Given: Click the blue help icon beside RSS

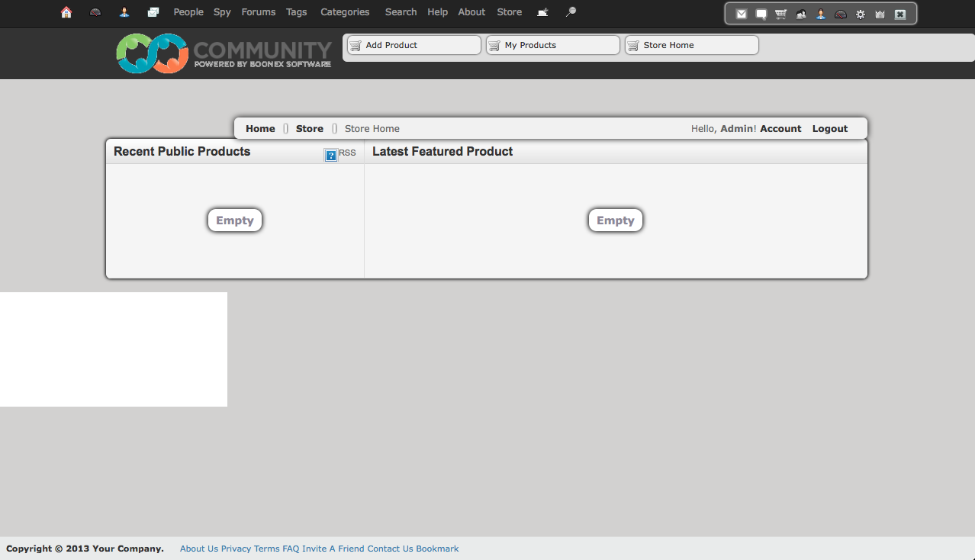Looking at the screenshot, I should tap(331, 156).
